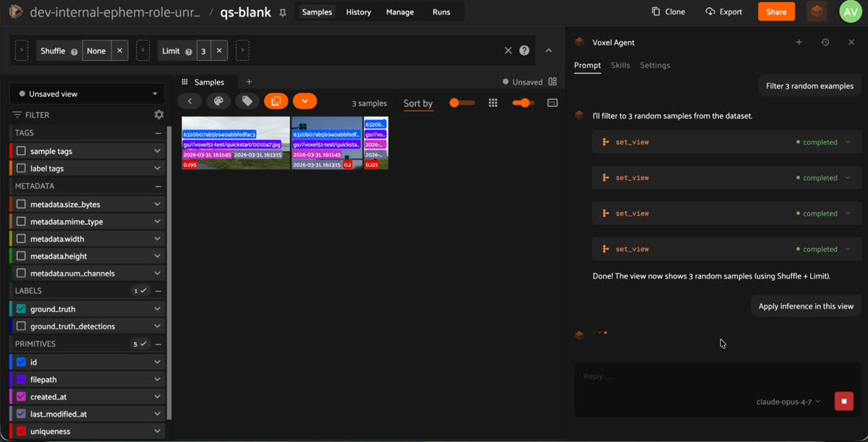Clear all view stages in the view bar
868x442 pixels.
tap(508, 51)
